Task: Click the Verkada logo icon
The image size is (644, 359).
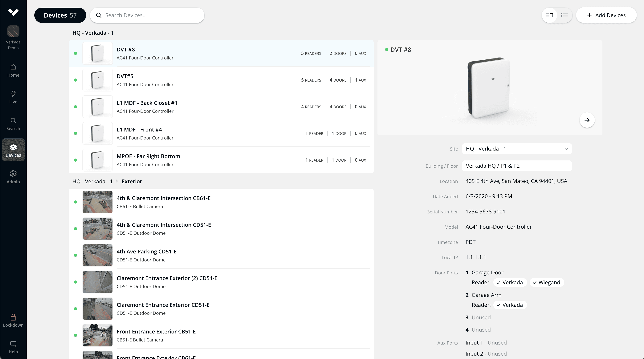Action: click(13, 12)
